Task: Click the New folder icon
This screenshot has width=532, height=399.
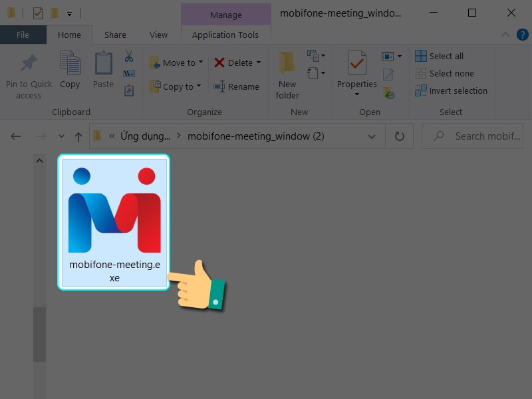Action: coord(287,65)
